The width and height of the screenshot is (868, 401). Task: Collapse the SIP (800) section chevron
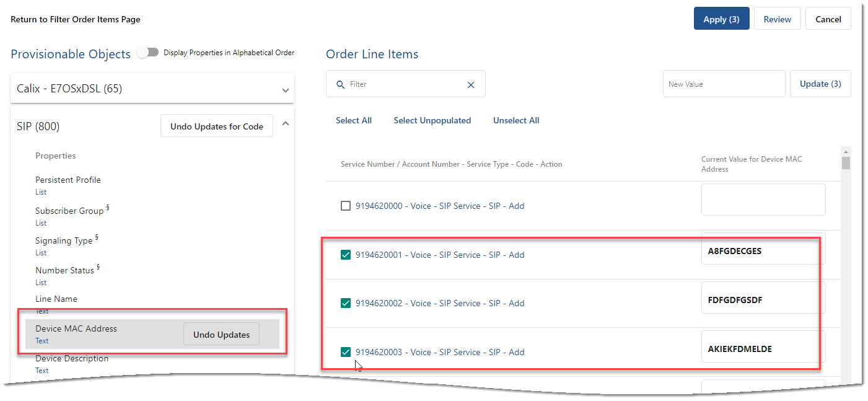click(286, 124)
